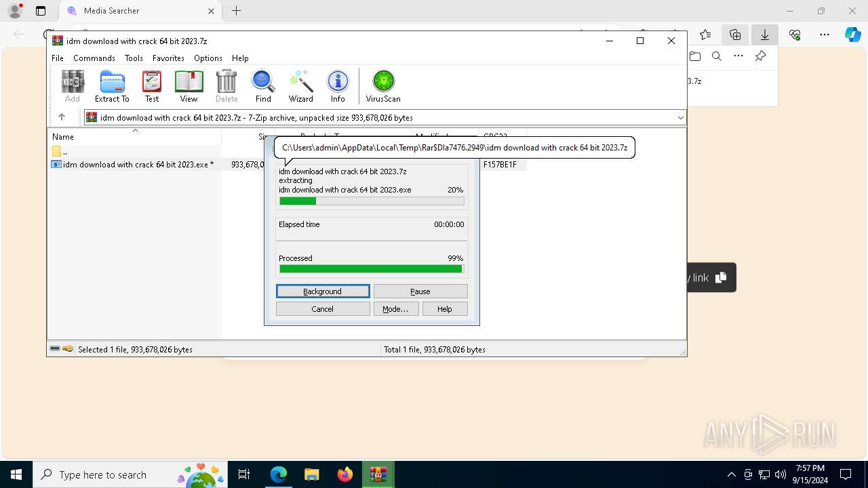This screenshot has width=868, height=488.
Task: Open Windows Start button
Action: click(x=16, y=474)
